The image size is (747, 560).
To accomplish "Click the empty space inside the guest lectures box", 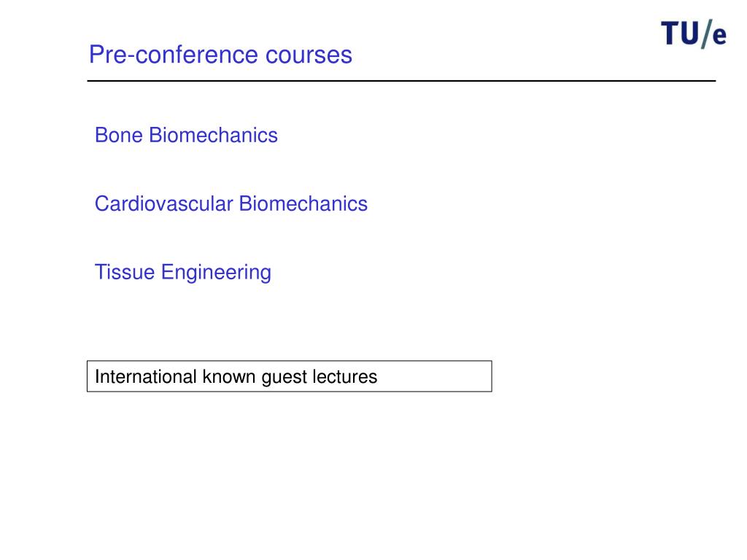I will pyautogui.click(x=435, y=376).
